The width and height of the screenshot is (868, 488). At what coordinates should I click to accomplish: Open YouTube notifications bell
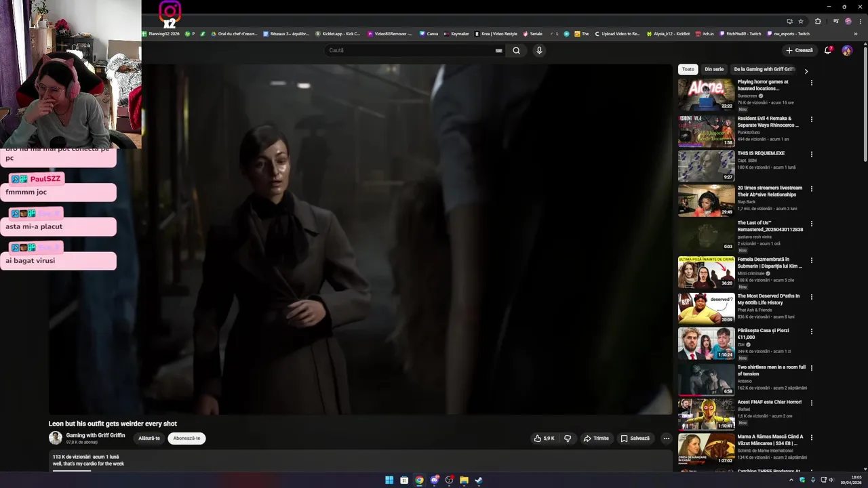point(827,50)
